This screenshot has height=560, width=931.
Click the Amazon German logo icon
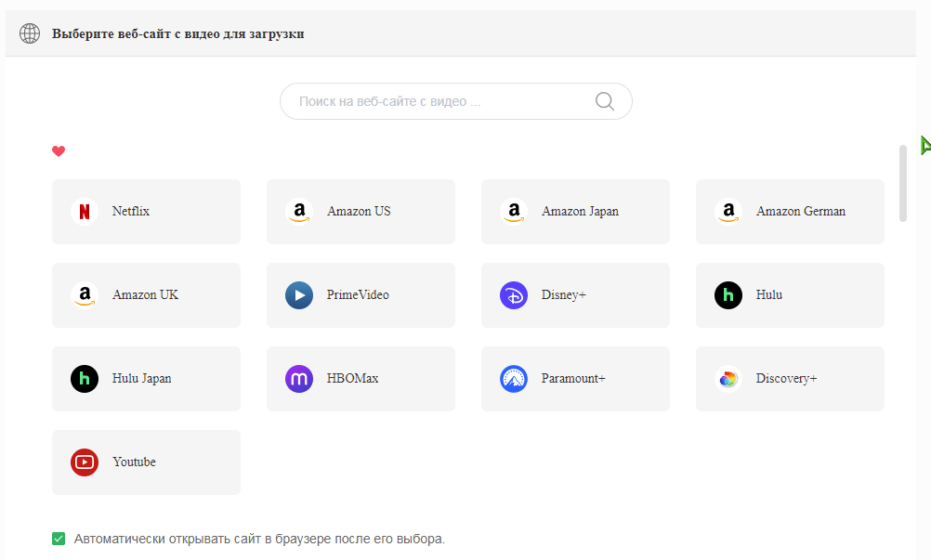tap(728, 212)
